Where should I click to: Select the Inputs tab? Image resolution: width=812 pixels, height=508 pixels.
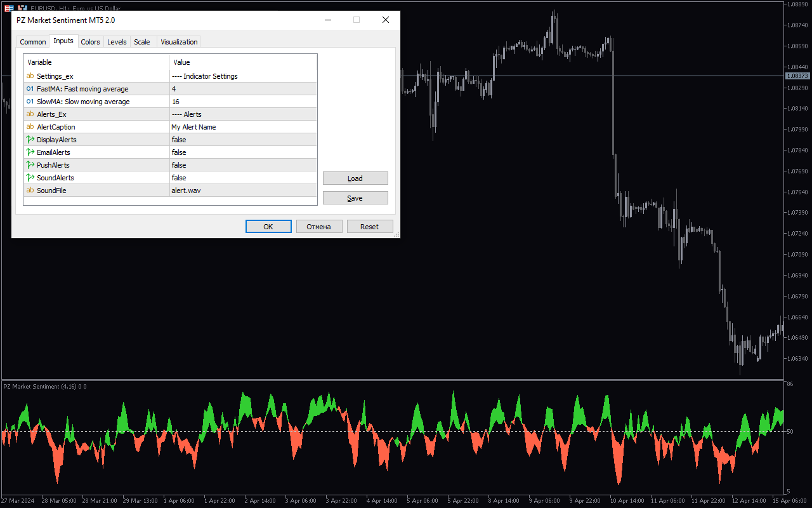tap(63, 41)
